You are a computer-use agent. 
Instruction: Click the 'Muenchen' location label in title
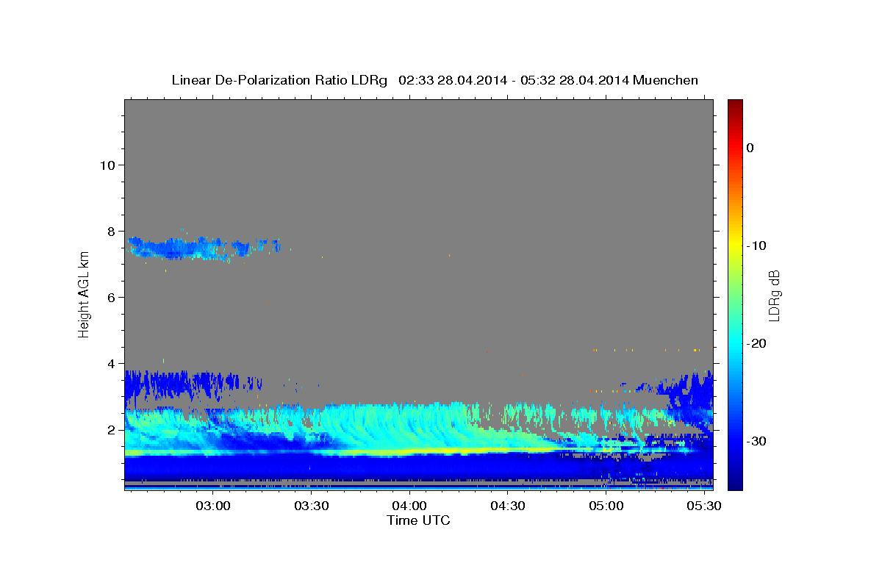pos(666,80)
